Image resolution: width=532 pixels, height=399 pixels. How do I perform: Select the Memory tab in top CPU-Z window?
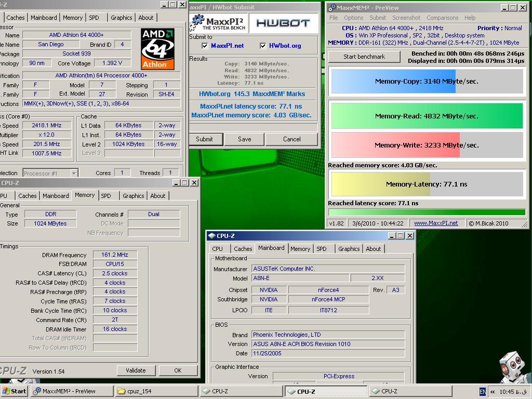click(73, 18)
